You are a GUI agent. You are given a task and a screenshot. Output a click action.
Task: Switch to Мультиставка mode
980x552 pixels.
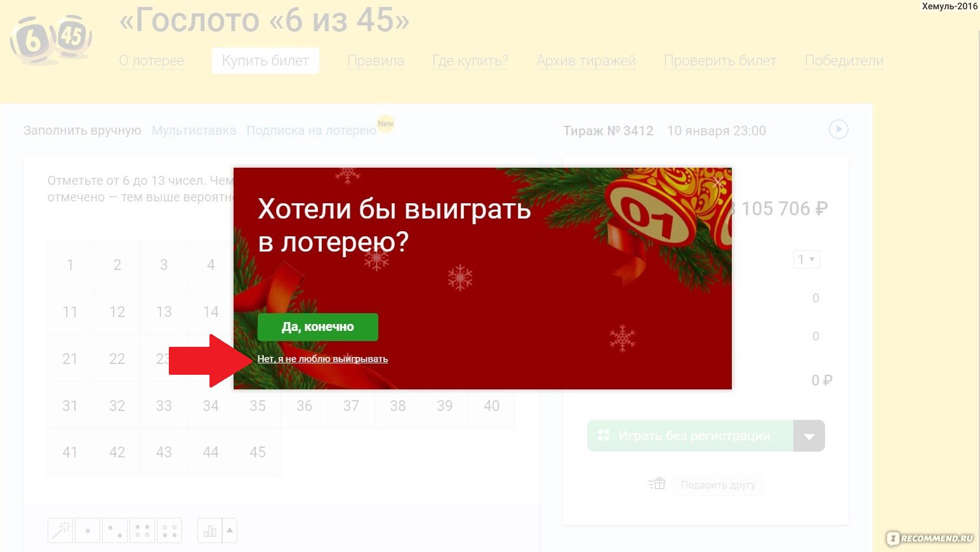[x=194, y=130]
